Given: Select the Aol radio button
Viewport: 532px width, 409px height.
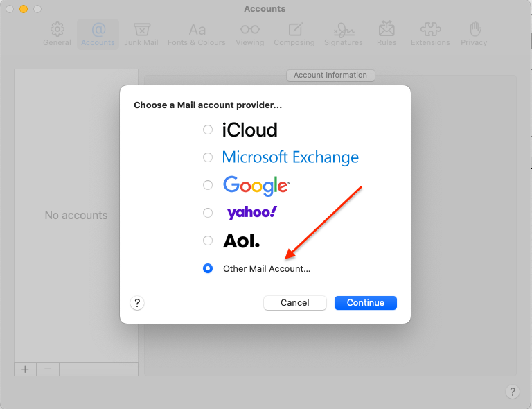Looking at the screenshot, I should (x=208, y=241).
